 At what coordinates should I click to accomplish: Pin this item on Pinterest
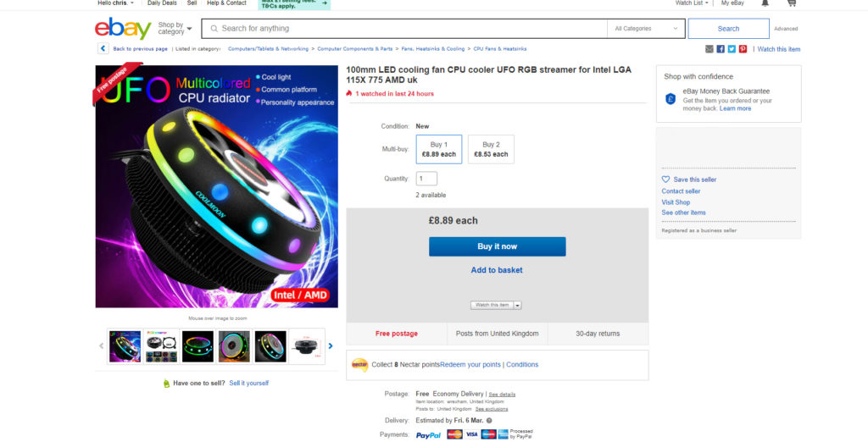pyautogui.click(x=743, y=49)
